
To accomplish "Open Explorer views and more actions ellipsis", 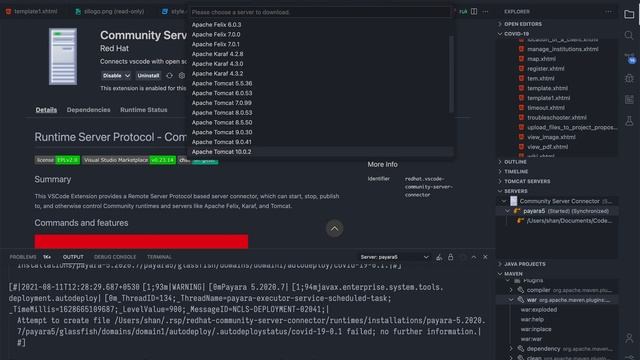I will tap(608, 11).
